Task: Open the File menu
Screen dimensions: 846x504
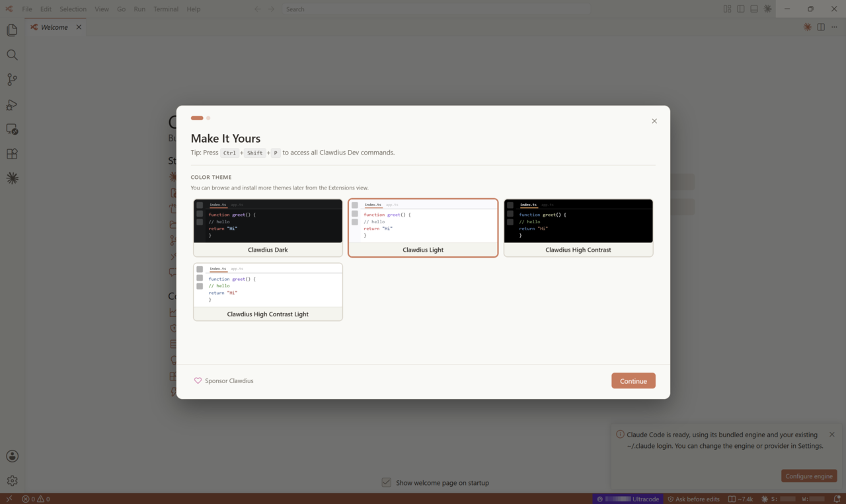Action: [26, 9]
